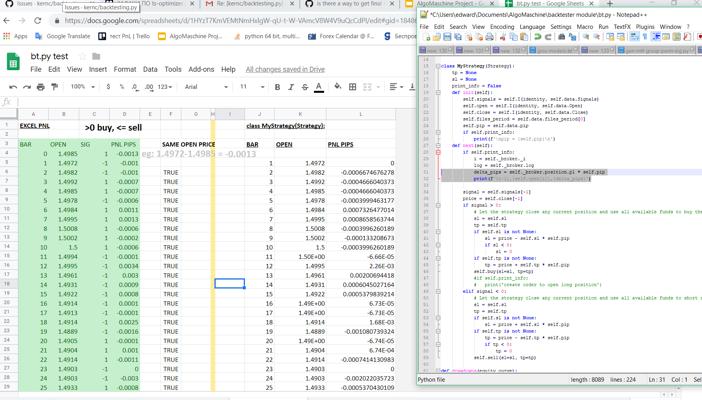The width and height of the screenshot is (702, 400).
Task: Open the Plugins menu in Notepad++
Action: tap(645, 27)
